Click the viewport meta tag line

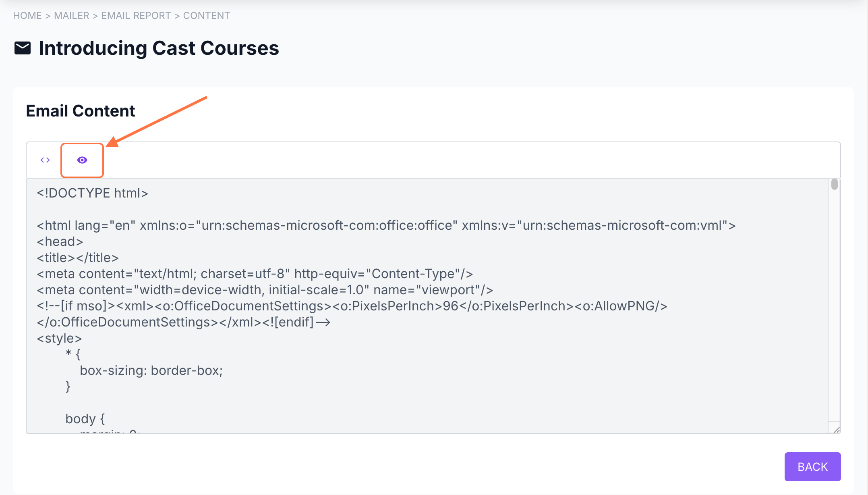(265, 290)
